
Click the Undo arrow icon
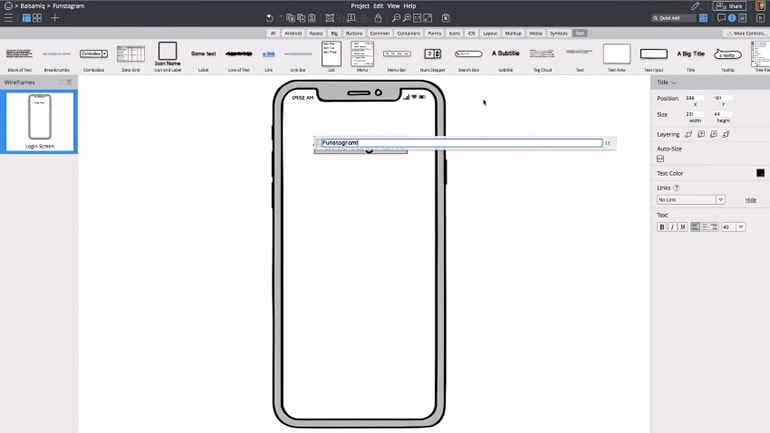(x=270, y=18)
